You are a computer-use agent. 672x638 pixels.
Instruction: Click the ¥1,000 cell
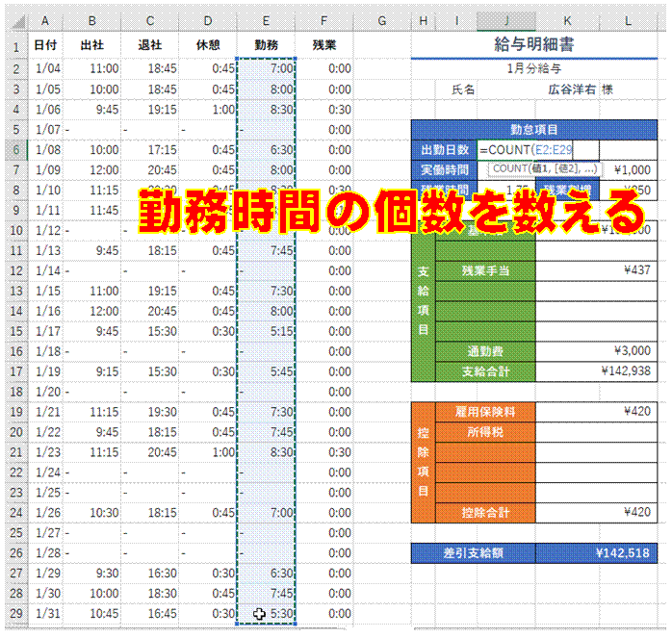pos(629,170)
